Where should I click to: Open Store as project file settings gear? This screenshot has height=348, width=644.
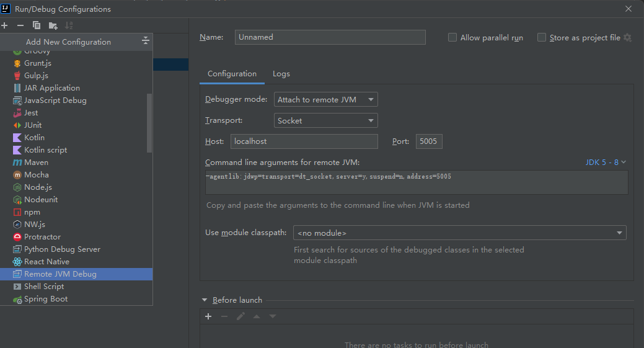[x=627, y=37]
